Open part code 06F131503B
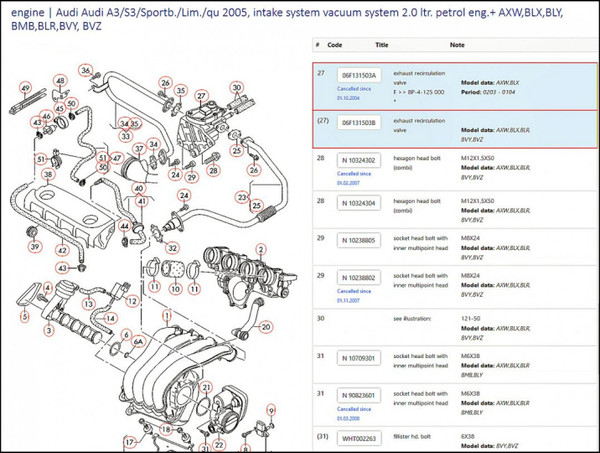Screen dimensions: 600x453 click(x=358, y=122)
